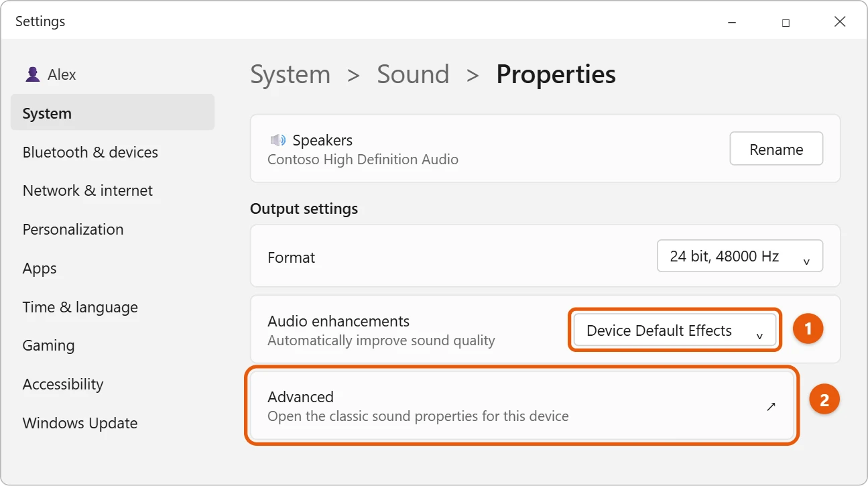
Task: Open the Audio enhancements Device Default Effects dropdown
Action: click(x=675, y=330)
